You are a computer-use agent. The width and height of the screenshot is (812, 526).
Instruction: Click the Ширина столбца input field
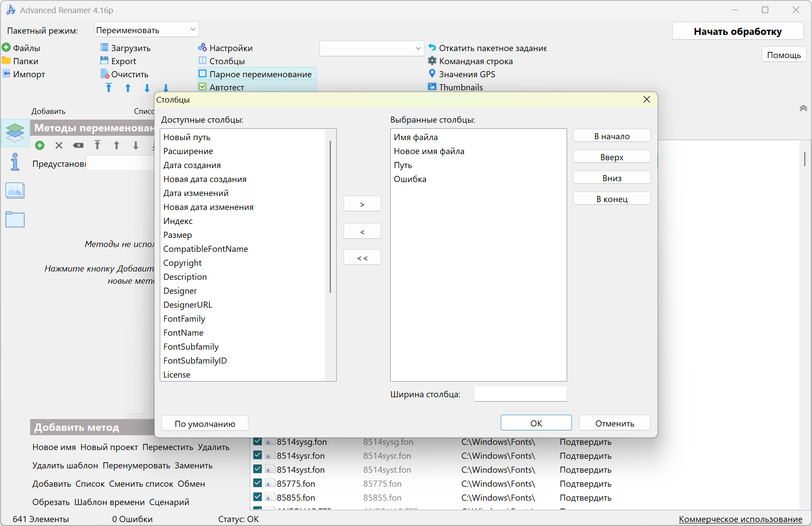520,394
